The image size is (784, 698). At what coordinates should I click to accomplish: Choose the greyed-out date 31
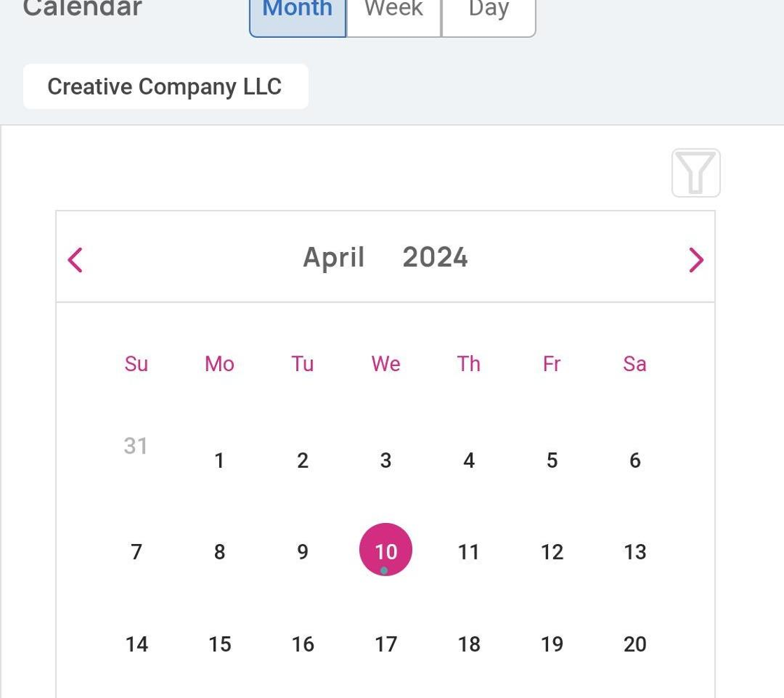click(136, 446)
